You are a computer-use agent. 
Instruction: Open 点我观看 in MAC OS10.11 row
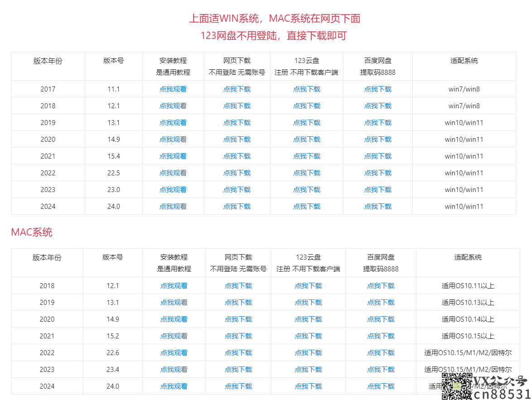[174, 286]
